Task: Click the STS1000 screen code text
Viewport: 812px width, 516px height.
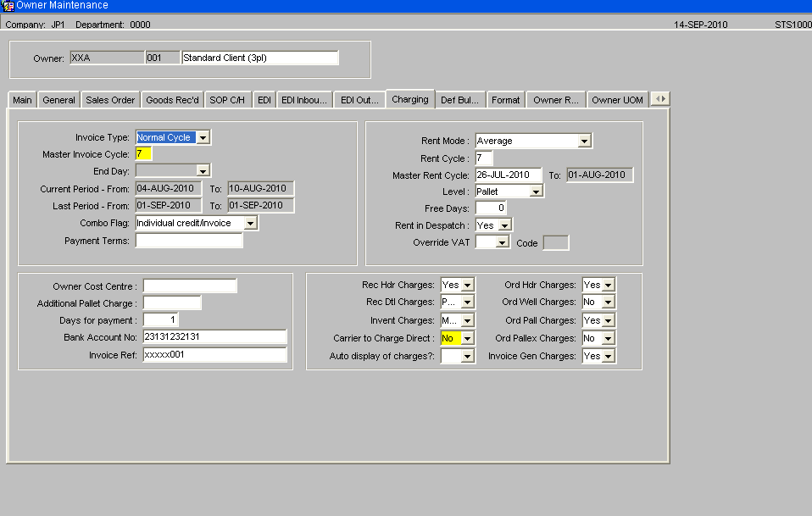Action: (x=793, y=25)
